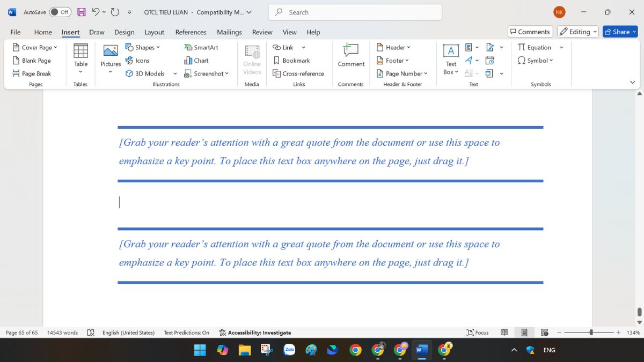
Task: Switch to the Layout tab
Action: pyautogui.click(x=155, y=32)
